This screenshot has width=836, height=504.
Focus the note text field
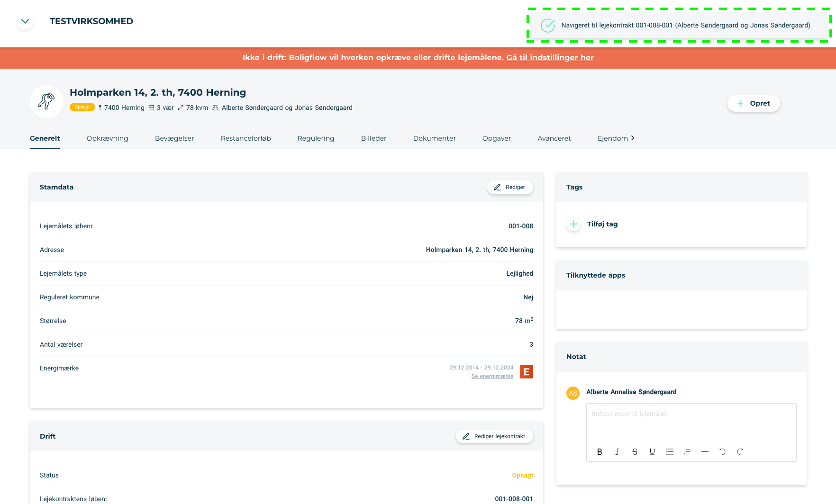tap(691, 423)
